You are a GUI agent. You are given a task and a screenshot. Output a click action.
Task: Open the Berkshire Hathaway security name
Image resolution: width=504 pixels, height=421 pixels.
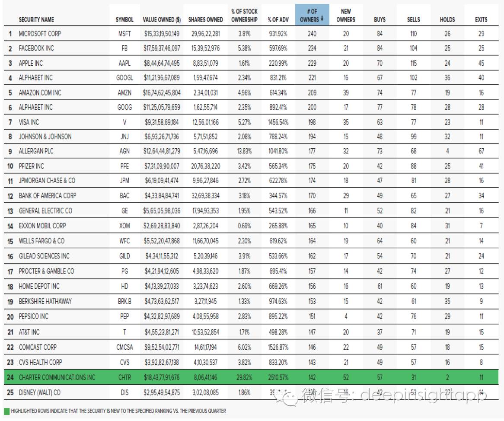tap(45, 301)
